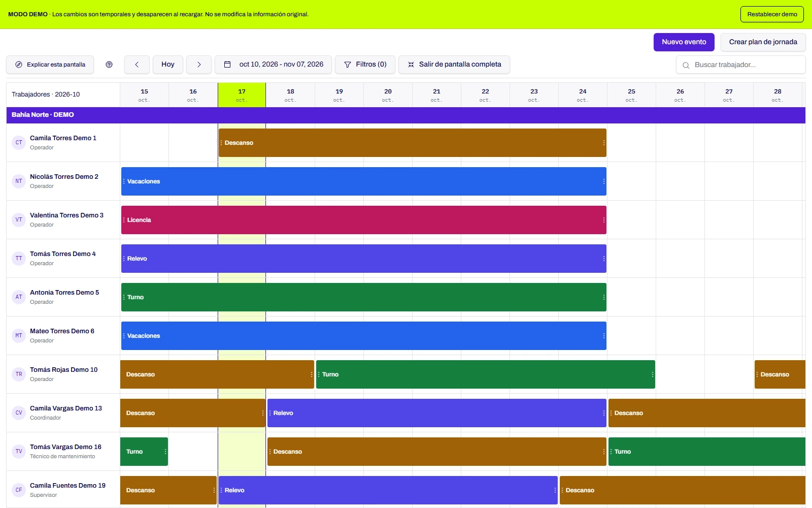
Task: Click worker name Valentina Torres Demo 3
Action: pyautogui.click(x=66, y=215)
